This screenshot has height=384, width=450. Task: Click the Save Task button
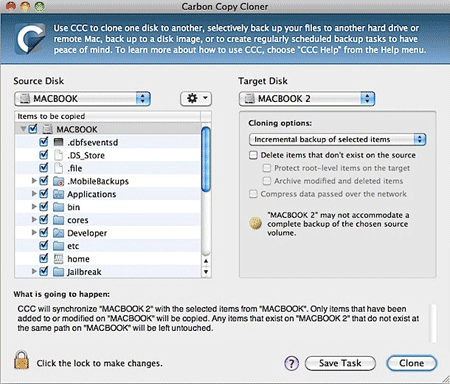coord(340,363)
